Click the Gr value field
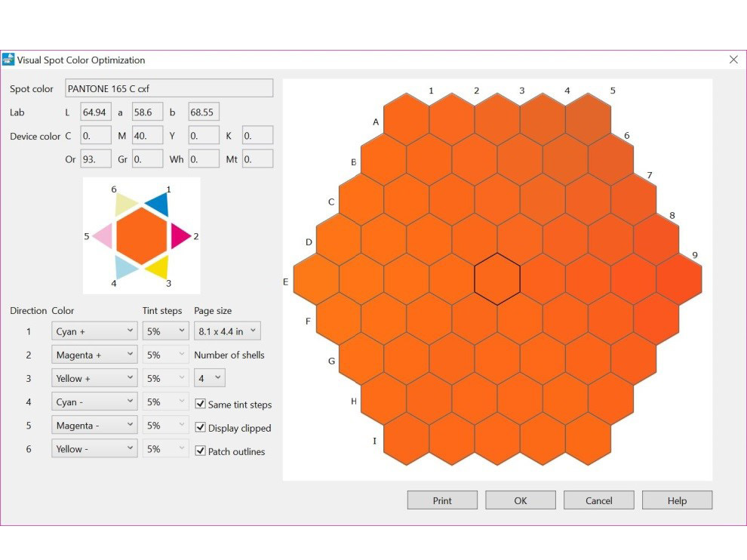This screenshot has width=747, height=560. point(147,158)
